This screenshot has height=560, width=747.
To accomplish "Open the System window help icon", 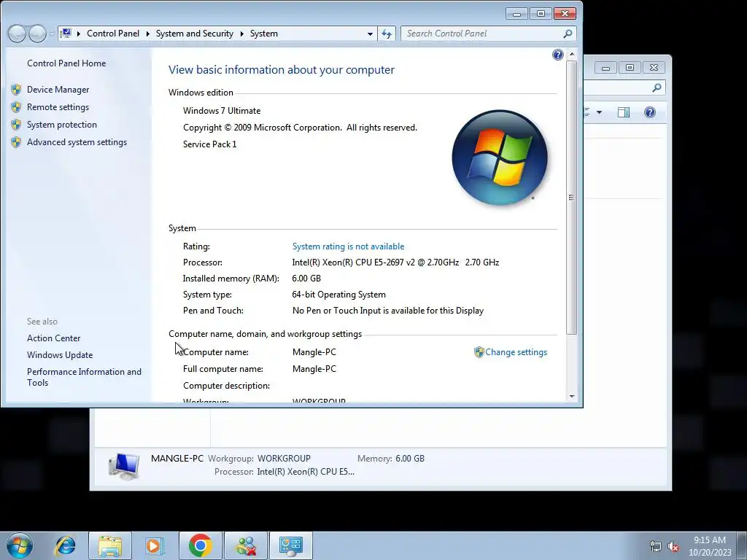I will coord(558,55).
